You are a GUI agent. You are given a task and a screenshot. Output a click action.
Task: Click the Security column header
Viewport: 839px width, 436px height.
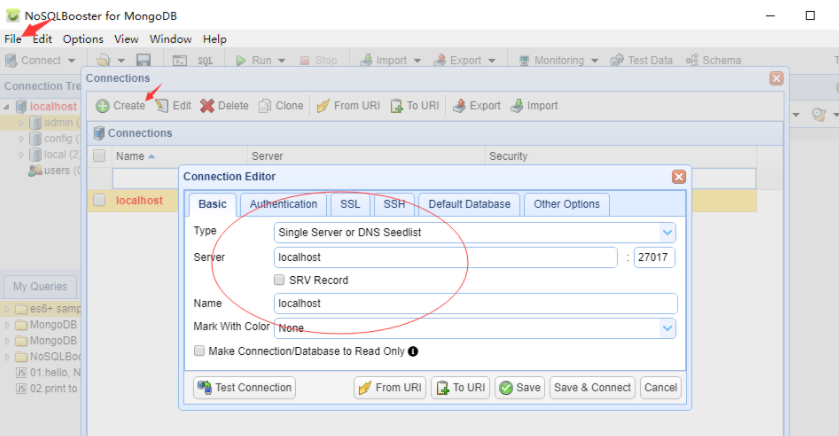tap(621, 156)
